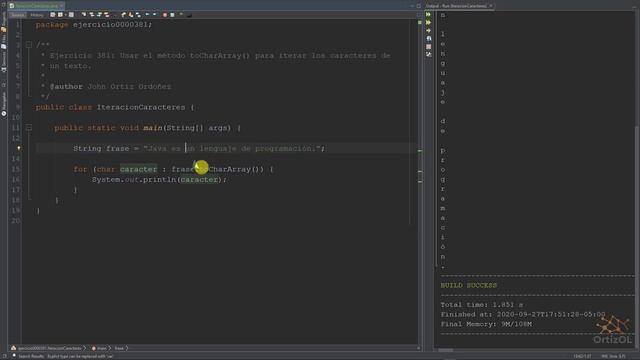This screenshot has width=640, height=360.
Task: Switch to the Source editor view
Action: coord(18,15)
